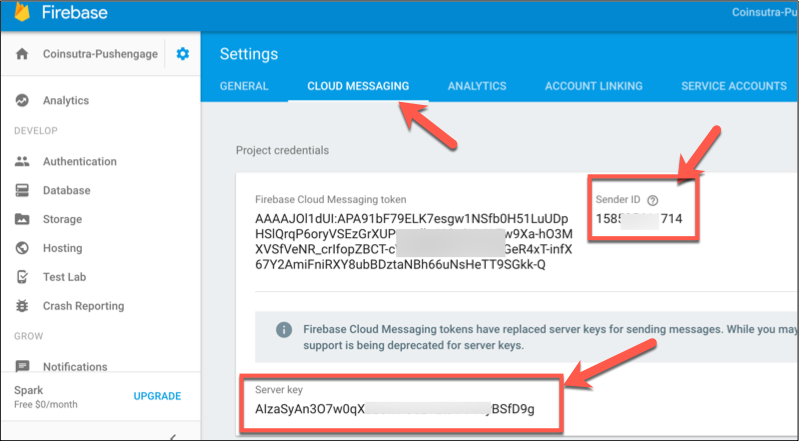799x441 pixels.
Task: Open Crash Reporting in sidebar
Action: [84, 306]
